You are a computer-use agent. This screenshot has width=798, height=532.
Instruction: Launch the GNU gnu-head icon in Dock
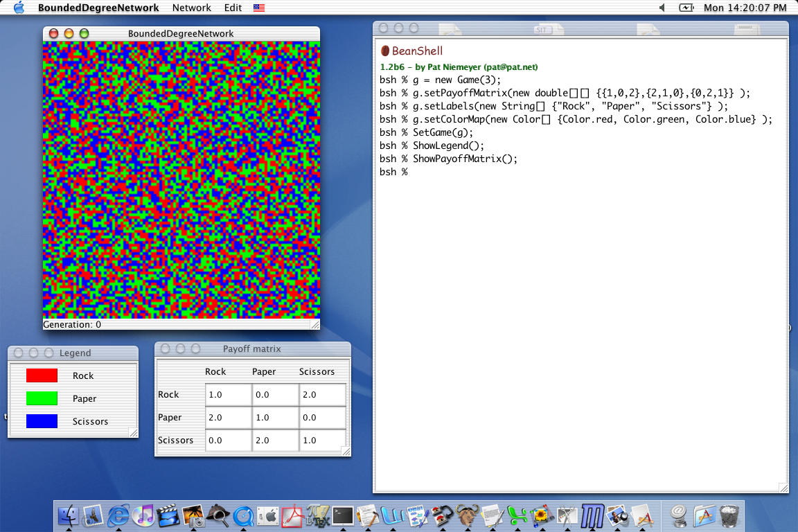point(468,515)
